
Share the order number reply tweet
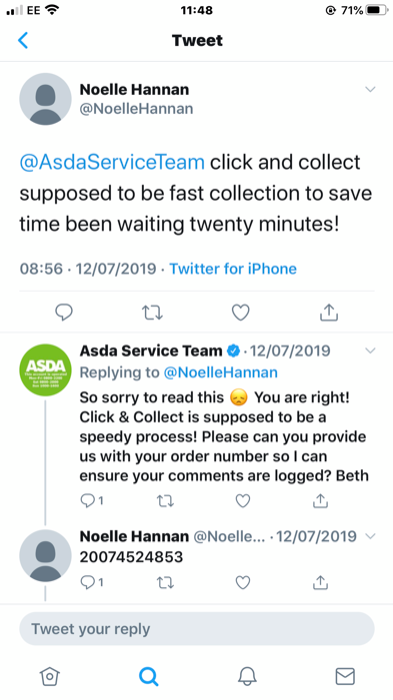(320, 582)
